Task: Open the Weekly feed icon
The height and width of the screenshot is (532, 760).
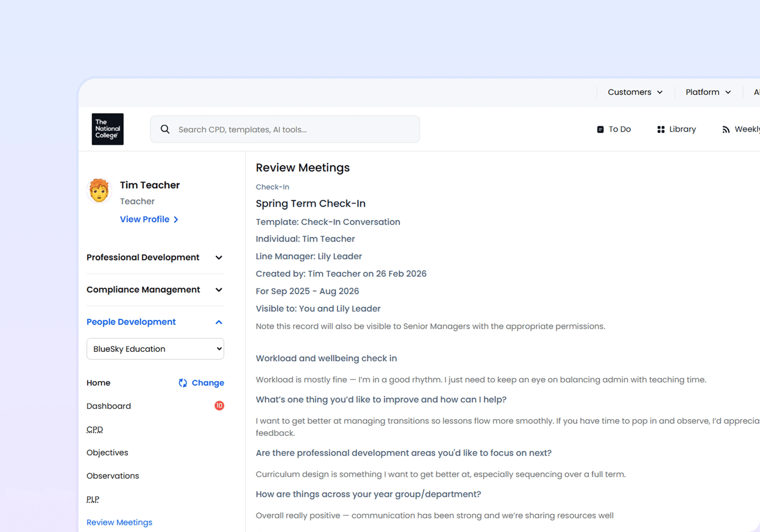Action: pyautogui.click(x=726, y=129)
